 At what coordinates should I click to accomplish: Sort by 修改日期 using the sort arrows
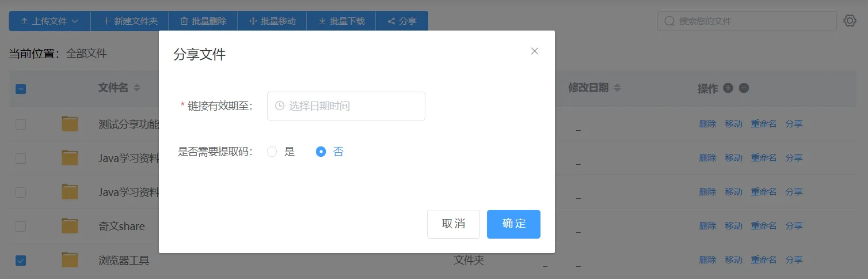(617, 88)
